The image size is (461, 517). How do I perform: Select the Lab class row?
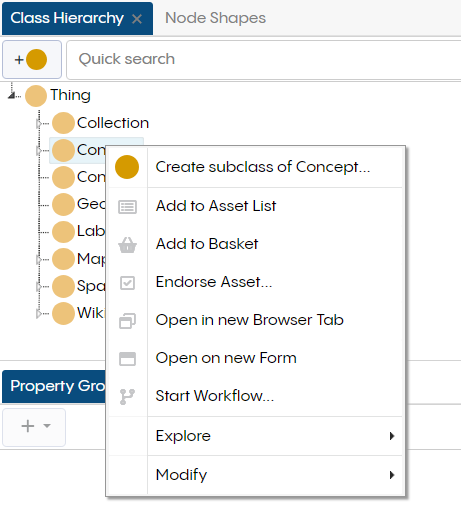(79, 231)
